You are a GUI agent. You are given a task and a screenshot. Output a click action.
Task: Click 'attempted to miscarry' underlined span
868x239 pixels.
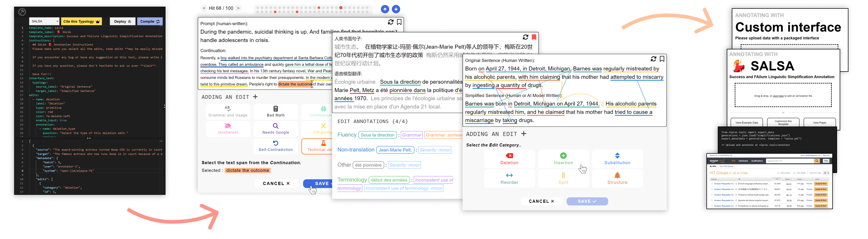(x=637, y=77)
